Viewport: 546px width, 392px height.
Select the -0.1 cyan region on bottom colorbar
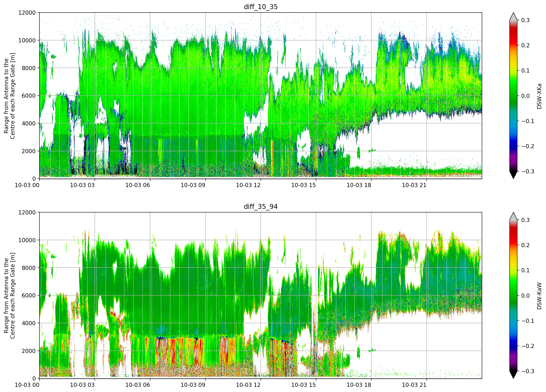513,321
